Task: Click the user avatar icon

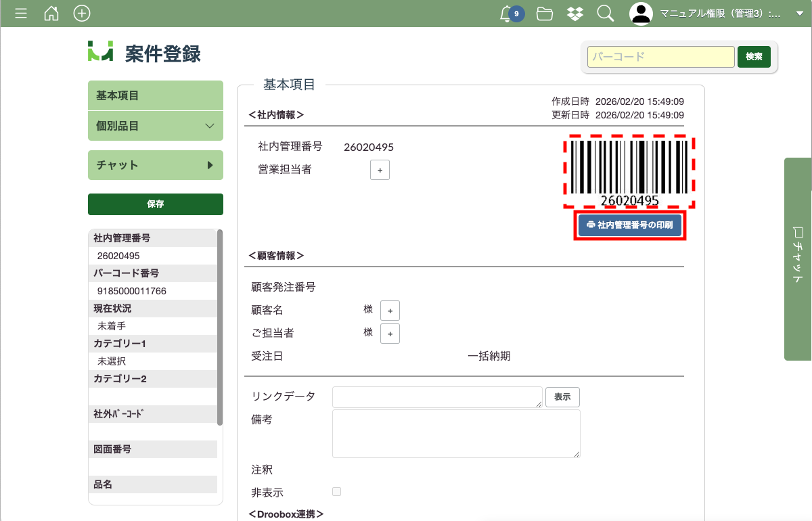Action: click(641, 14)
